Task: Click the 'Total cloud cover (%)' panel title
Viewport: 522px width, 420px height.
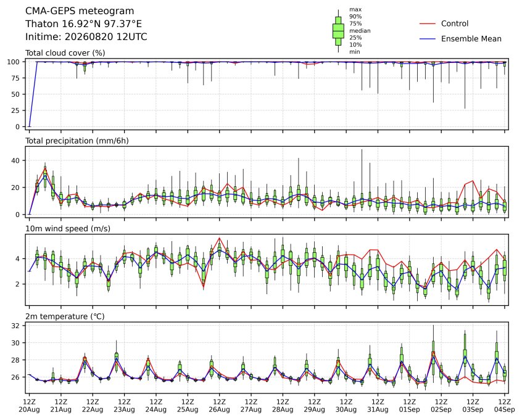Action: [x=65, y=53]
